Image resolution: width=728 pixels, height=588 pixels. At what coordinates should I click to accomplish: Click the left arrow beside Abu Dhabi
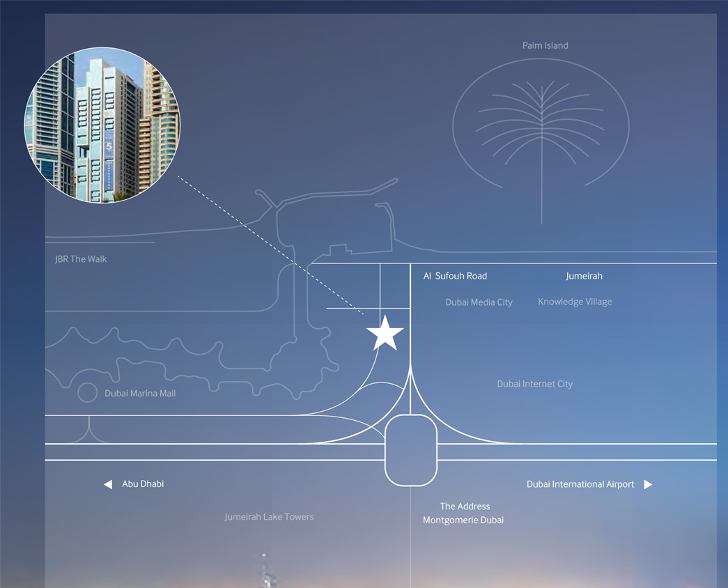tap(108, 484)
